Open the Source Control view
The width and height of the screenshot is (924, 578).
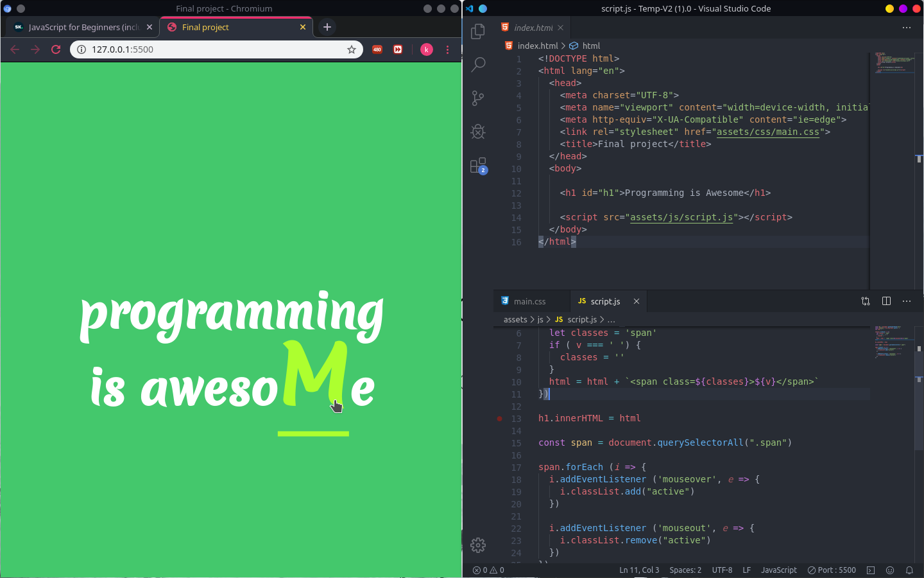[478, 98]
